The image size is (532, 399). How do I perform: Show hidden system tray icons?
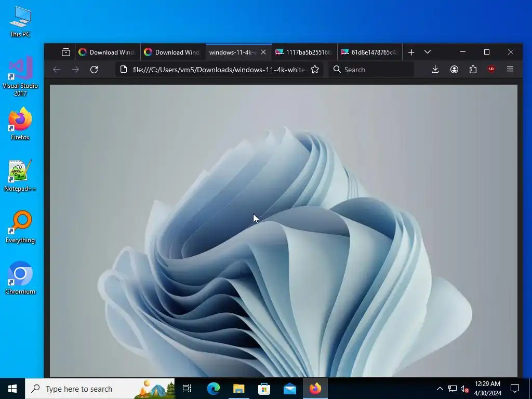[x=440, y=389]
